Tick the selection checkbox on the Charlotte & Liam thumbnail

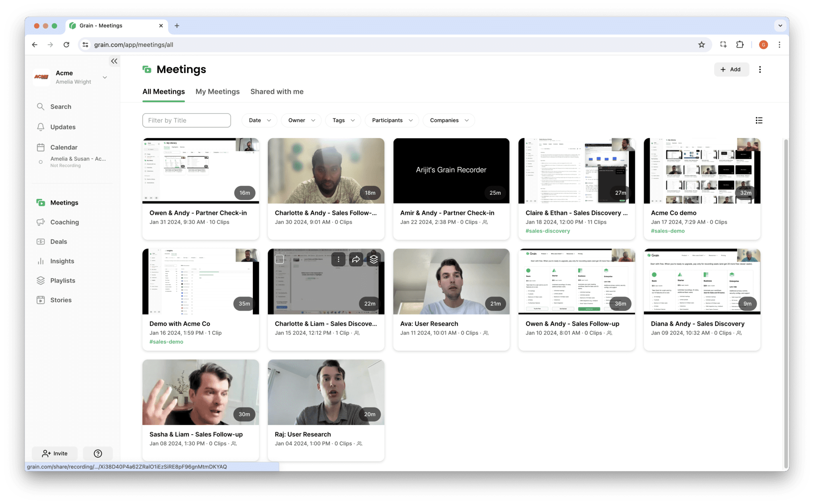pos(279,259)
